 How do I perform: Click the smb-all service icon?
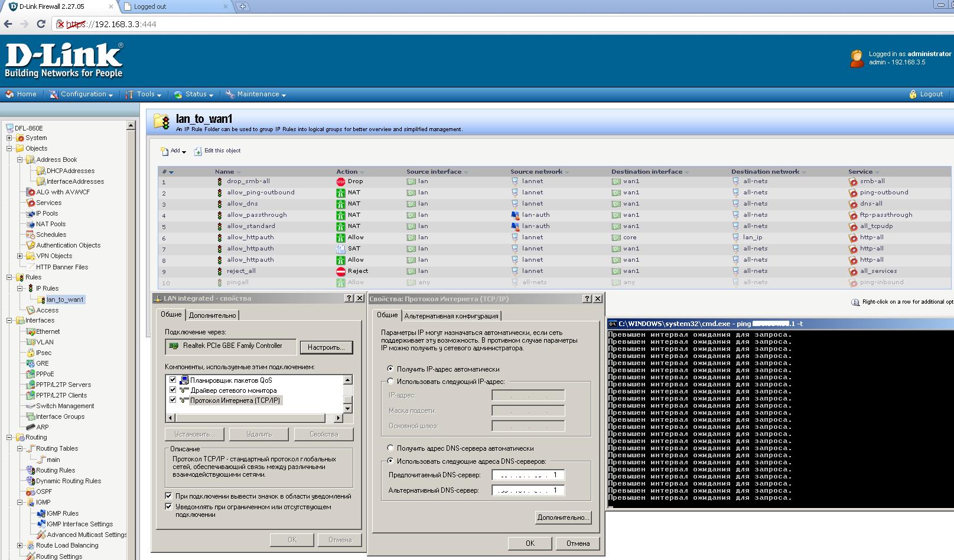pos(853,182)
